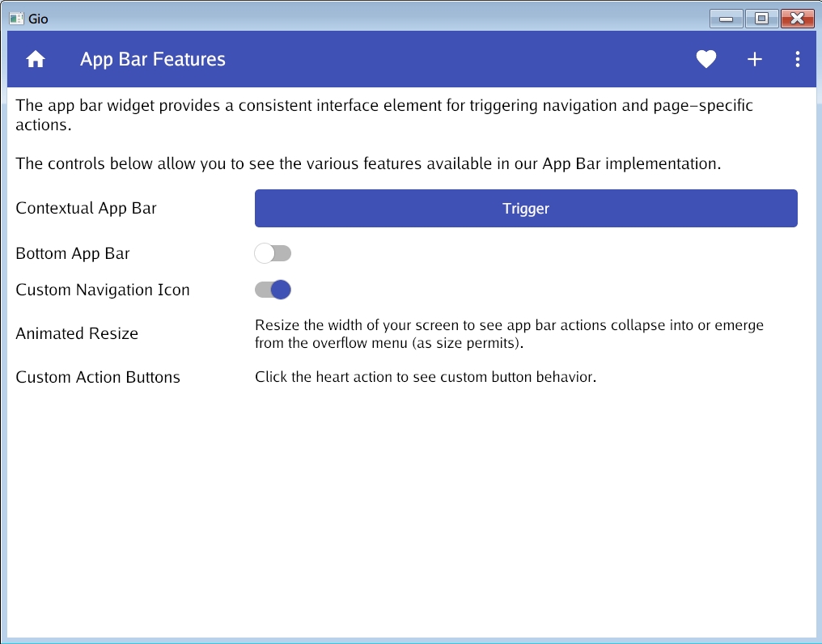822x644 pixels.
Task: Click the heart favorite action
Action: (706, 59)
